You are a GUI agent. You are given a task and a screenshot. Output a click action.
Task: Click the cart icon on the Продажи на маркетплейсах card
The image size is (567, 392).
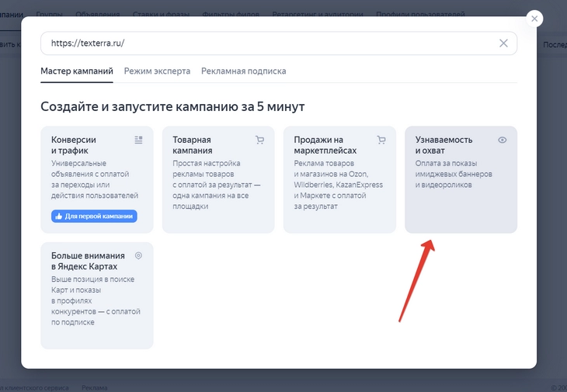[x=381, y=140]
